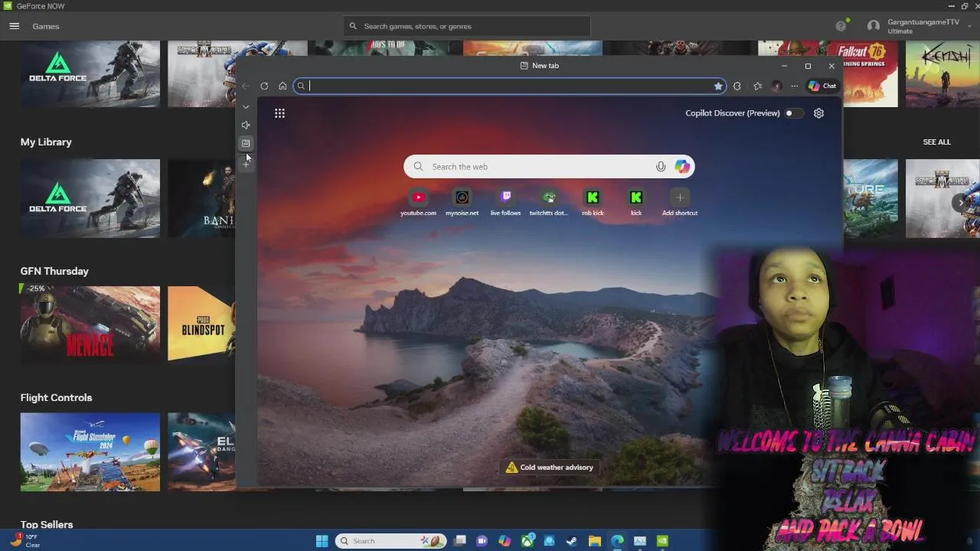Open the apps grid launcher icon

coord(279,113)
